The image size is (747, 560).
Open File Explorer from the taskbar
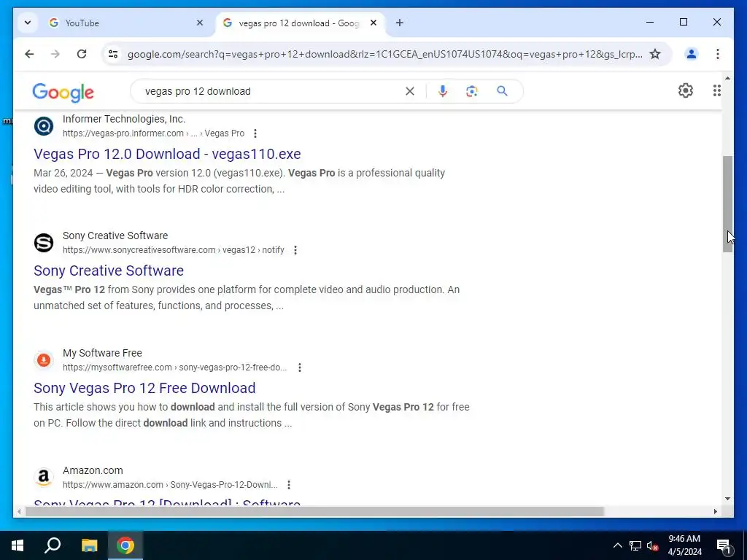pos(89,545)
